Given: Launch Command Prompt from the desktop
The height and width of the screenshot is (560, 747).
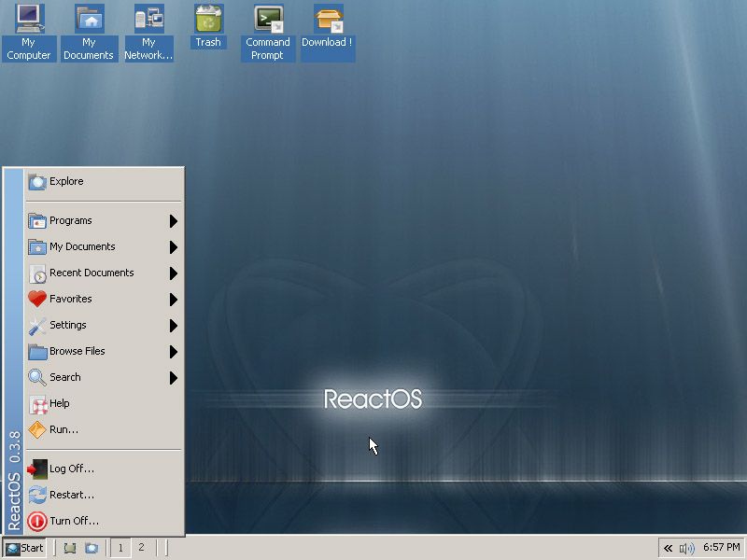Looking at the screenshot, I should click(267, 23).
